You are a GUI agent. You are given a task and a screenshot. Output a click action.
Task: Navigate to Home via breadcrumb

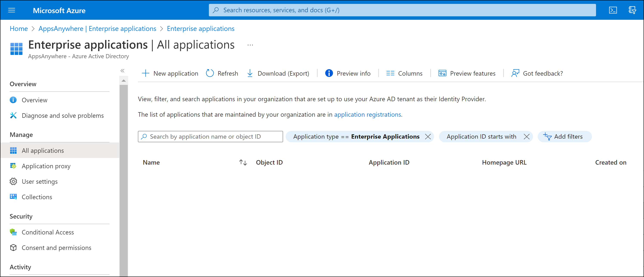[x=18, y=29]
